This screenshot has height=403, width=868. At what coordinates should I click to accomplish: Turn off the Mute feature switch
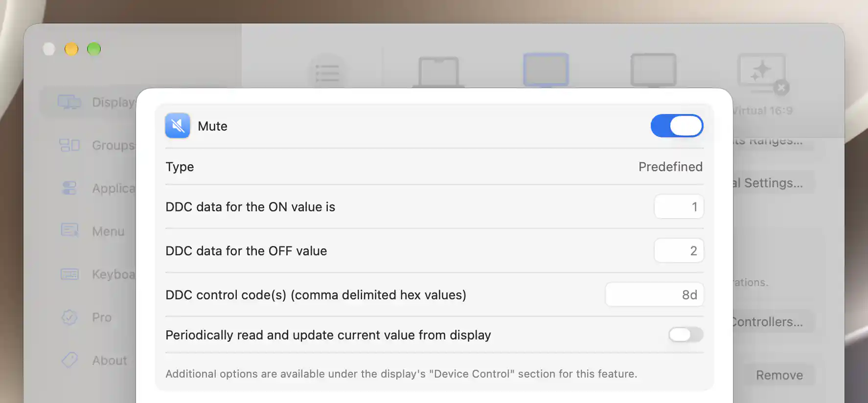point(677,126)
